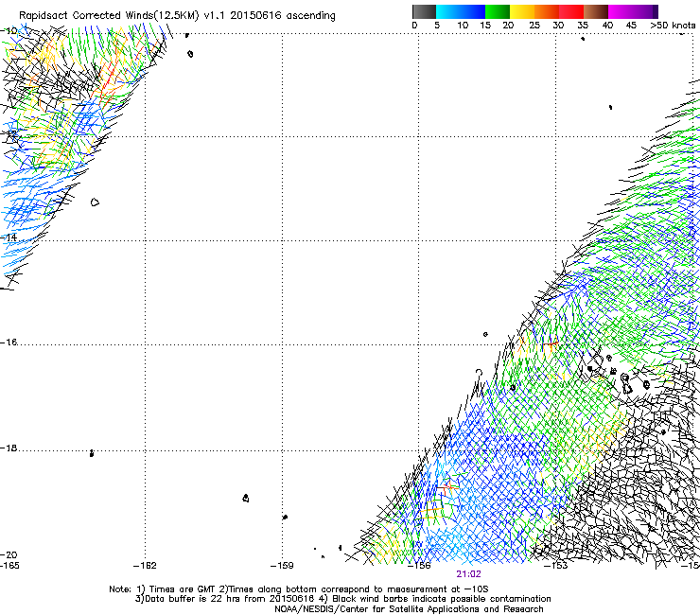This screenshot has width=700, height=615.
Task: Click the '30' legend scale label
Action: (x=558, y=26)
